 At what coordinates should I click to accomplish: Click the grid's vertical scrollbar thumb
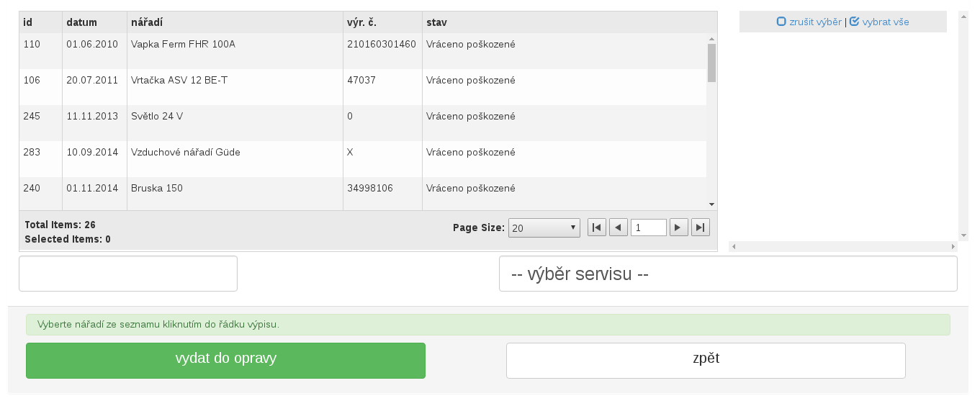coord(711,63)
